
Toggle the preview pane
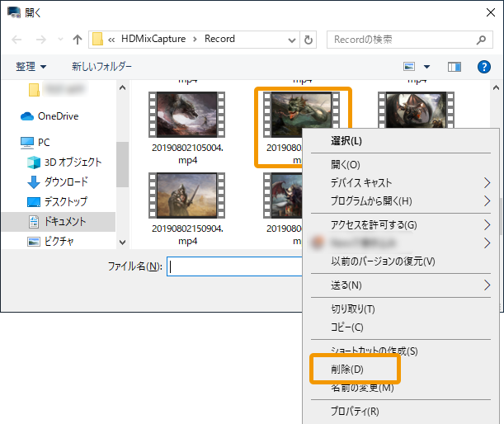pyautogui.click(x=455, y=67)
